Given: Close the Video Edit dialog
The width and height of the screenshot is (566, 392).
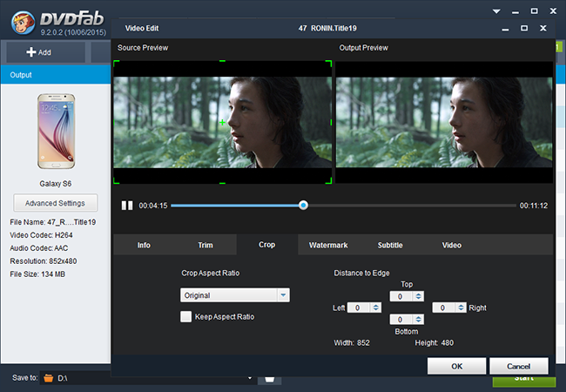Looking at the screenshot, I should point(542,28).
